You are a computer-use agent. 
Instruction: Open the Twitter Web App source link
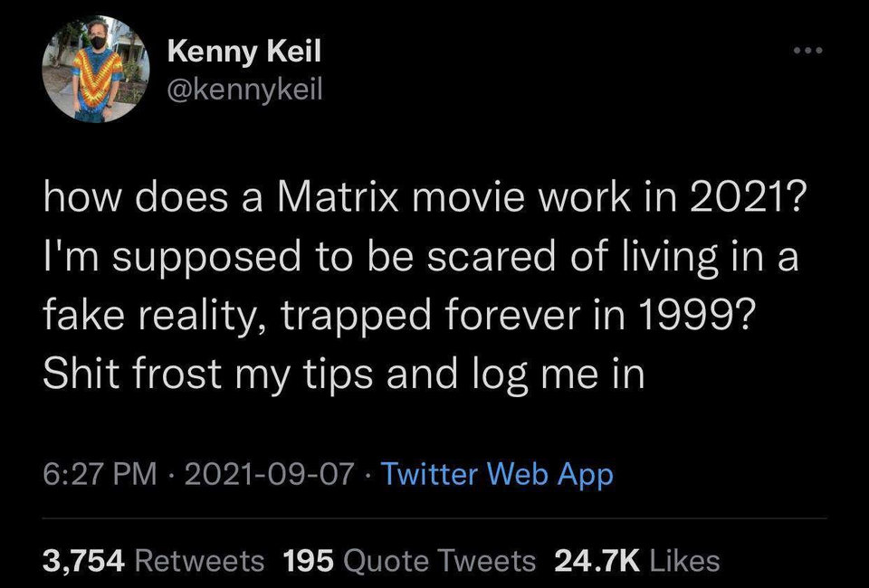(498, 475)
